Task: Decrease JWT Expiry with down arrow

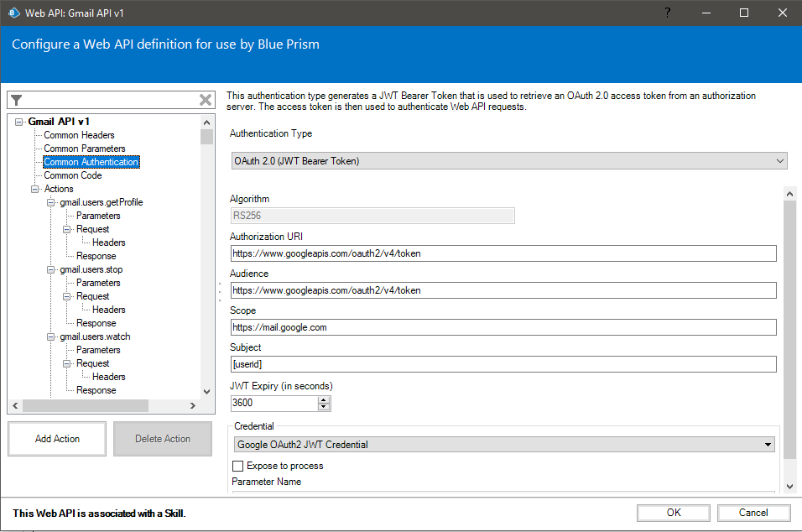Action: [324, 407]
